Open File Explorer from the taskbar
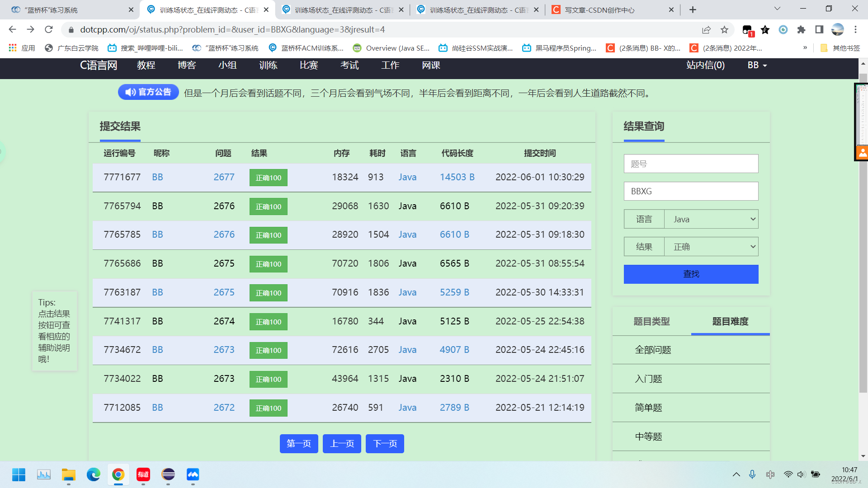This screenshot has height=488, width=868. [68, 474]
